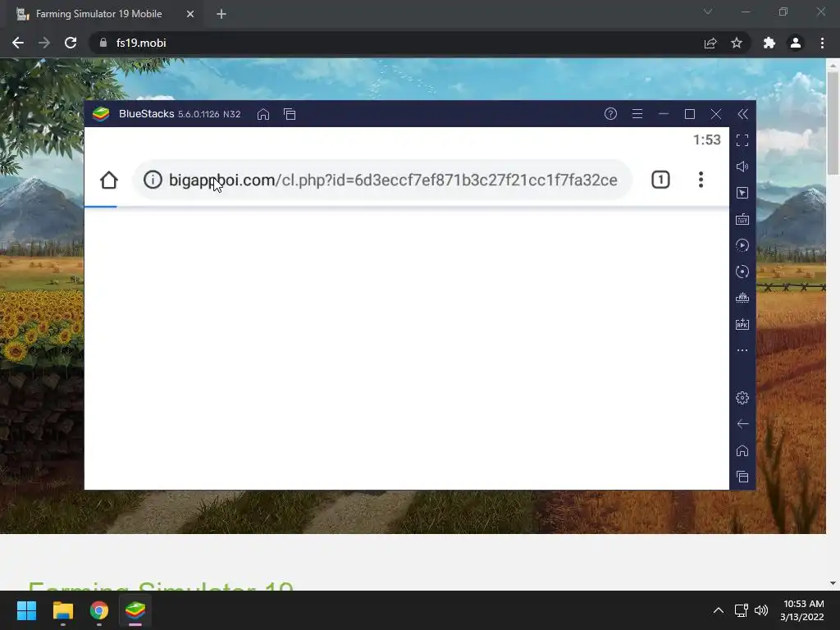This screenshot has width=840, height=630.
Task: Click the Android back arrow in sidebar
Action: pyautogui.click(x=742, y=424)
